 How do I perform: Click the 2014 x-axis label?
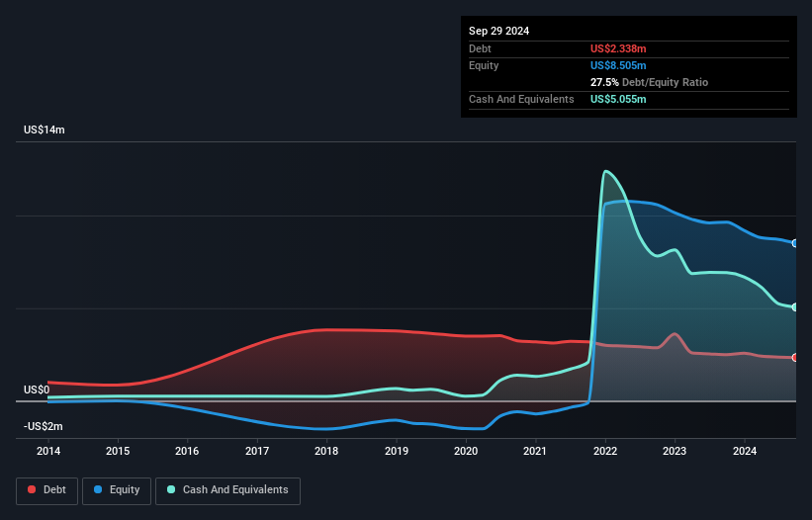tap(48, 451)
